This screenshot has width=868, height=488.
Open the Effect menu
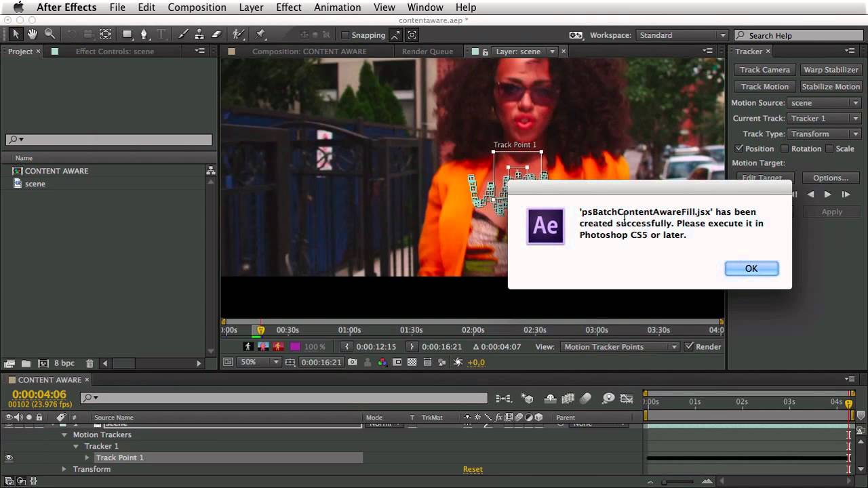click(288, 7)
